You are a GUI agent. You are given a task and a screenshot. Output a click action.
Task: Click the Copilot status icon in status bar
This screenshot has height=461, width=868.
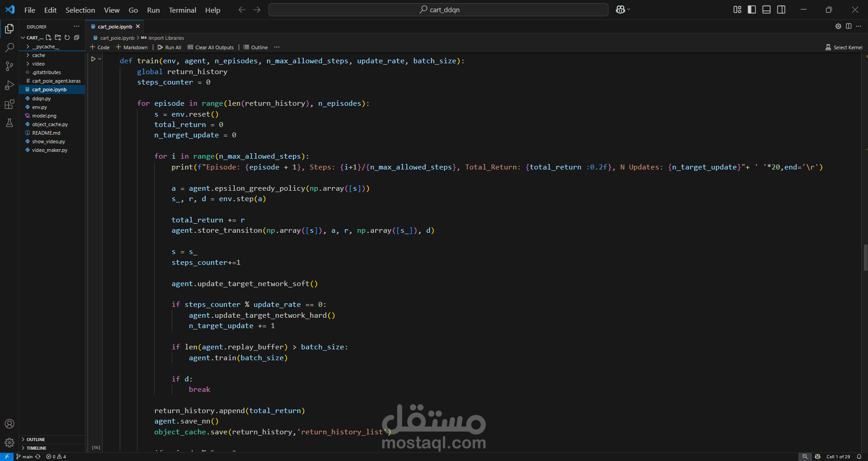[817, 456]
